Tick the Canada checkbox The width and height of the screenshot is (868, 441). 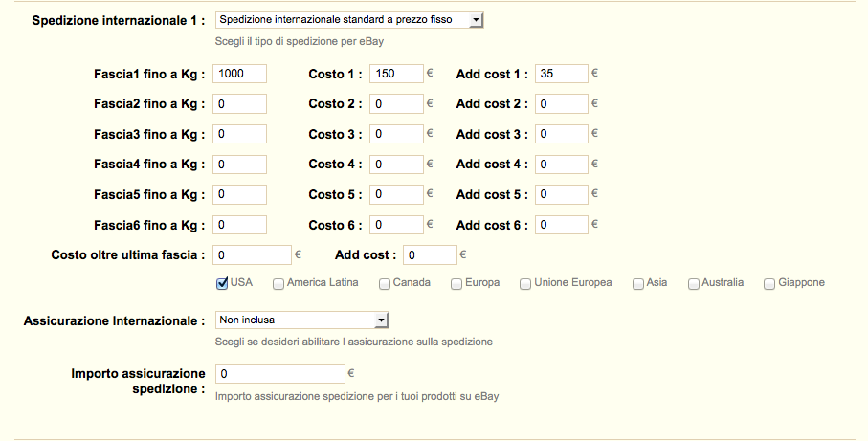385,283
